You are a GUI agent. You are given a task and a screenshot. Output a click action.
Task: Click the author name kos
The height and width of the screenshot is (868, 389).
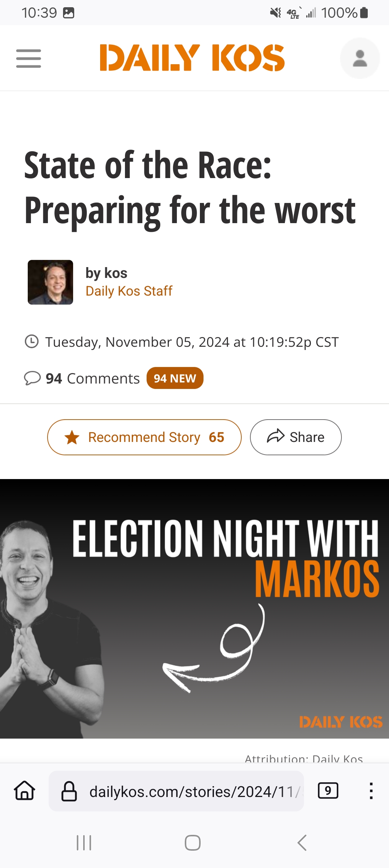[x=116, y=273]
